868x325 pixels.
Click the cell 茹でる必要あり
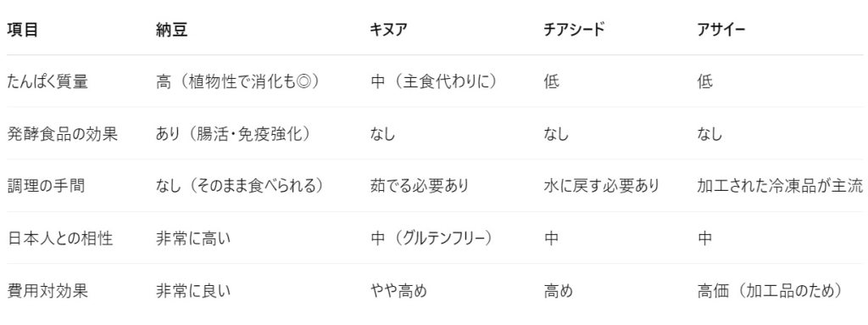[x=419, y=186]
